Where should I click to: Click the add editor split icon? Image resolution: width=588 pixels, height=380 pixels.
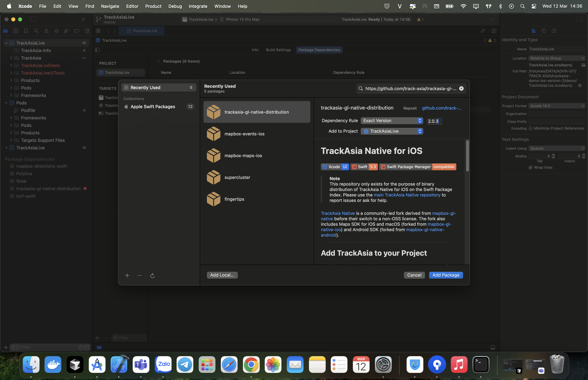coord(494,31)
